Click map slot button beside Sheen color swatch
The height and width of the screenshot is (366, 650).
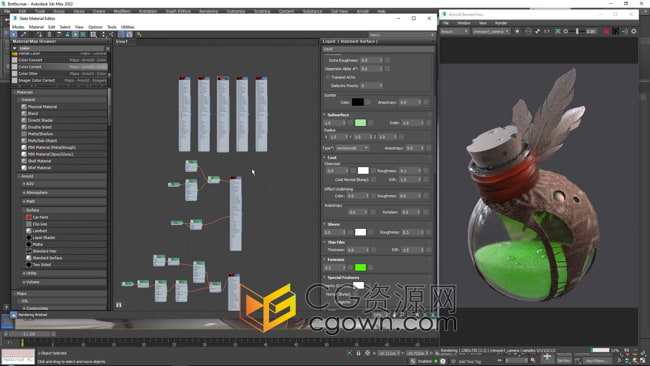coord(371,232)
